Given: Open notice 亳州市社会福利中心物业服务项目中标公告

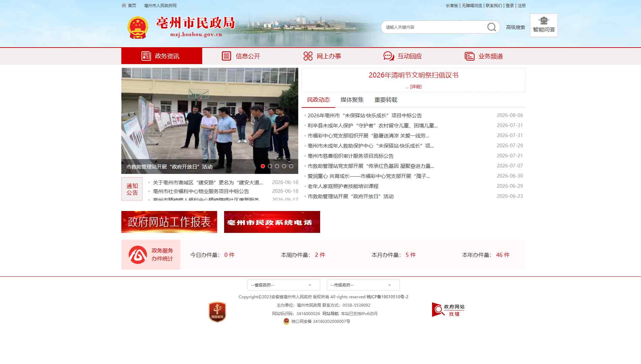Looking at the screenshot, I should (201, 191).
